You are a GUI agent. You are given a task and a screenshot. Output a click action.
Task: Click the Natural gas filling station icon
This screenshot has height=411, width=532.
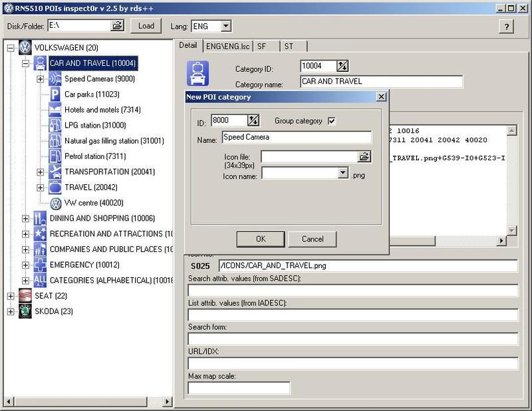pyautogui.click(x=55, y=140)
